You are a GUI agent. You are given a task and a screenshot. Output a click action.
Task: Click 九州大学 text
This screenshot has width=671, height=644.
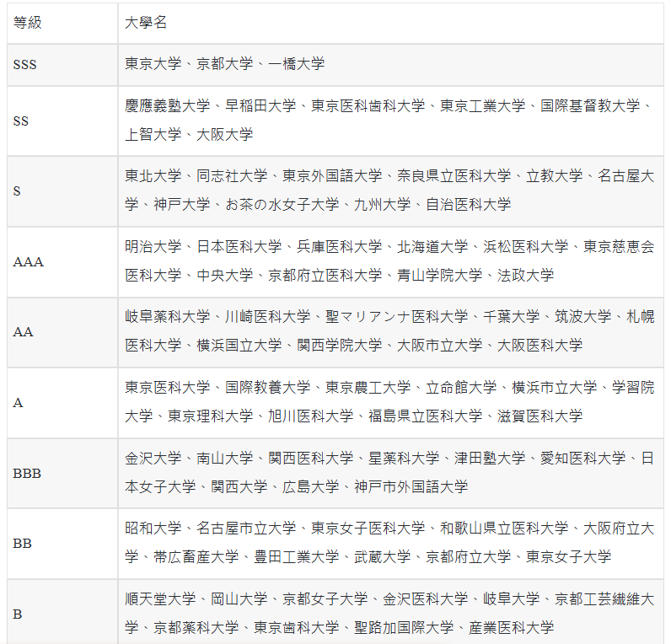coord(382,205)
